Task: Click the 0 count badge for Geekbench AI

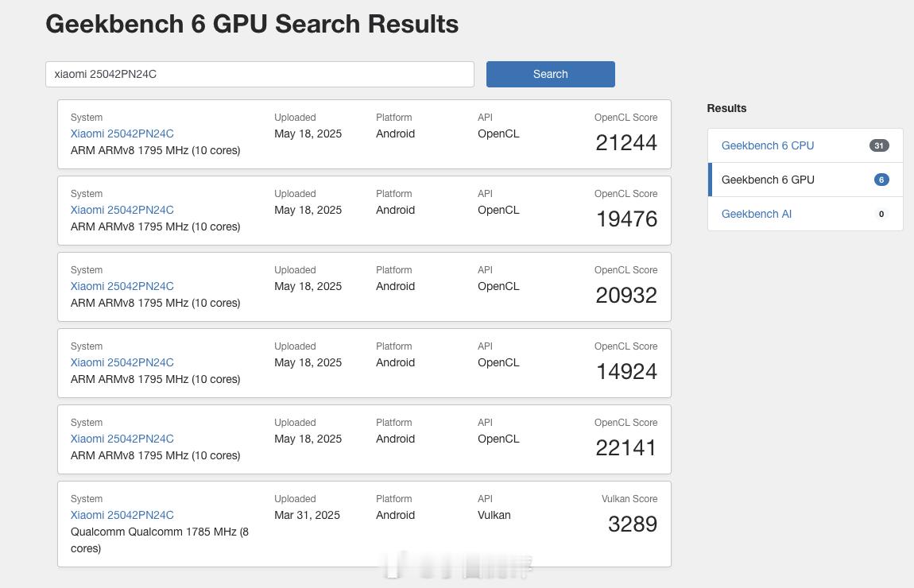Action: pyautogui.click(x=881, y=214)
